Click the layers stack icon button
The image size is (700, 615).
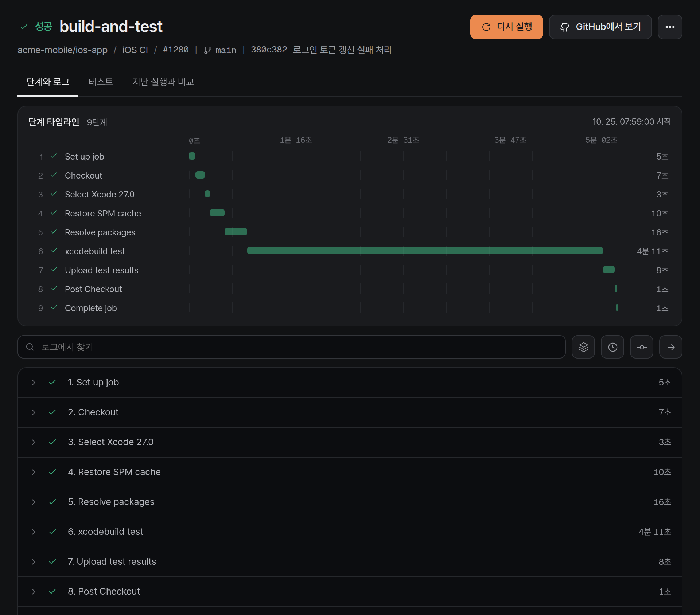(583, 347)
